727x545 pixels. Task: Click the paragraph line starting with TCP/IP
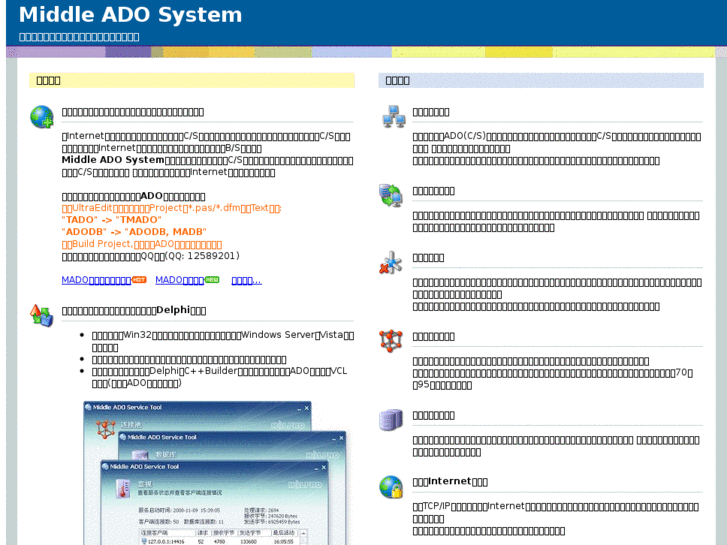tap(555, 507)
